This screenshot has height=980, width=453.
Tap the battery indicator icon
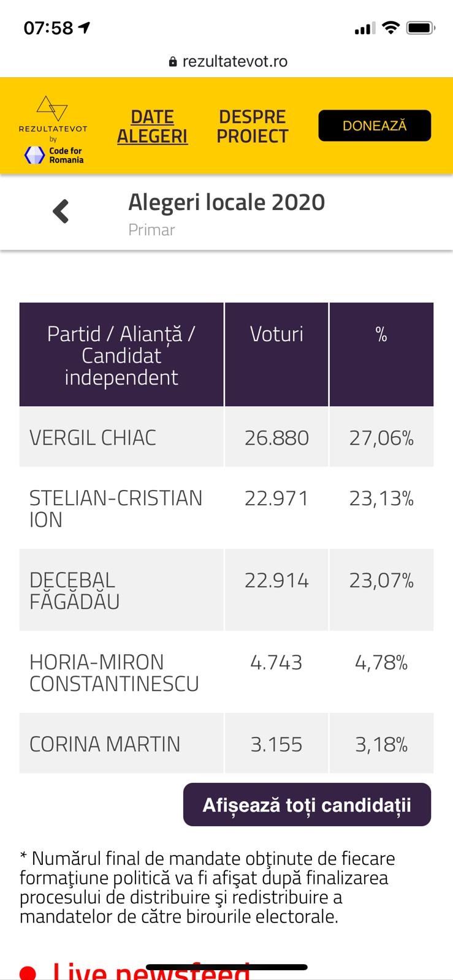tap(421, 28)
